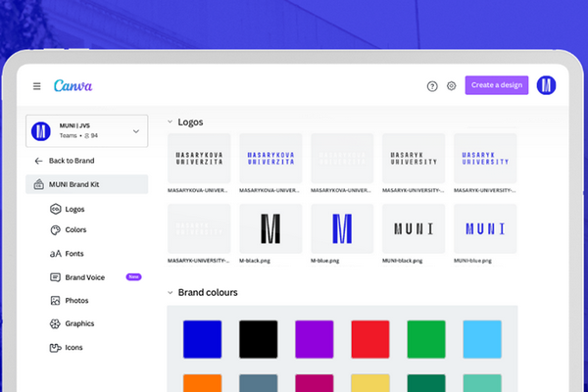
Task: Click the New badge next to Brand Voice
Action: [x=133, y=276]
